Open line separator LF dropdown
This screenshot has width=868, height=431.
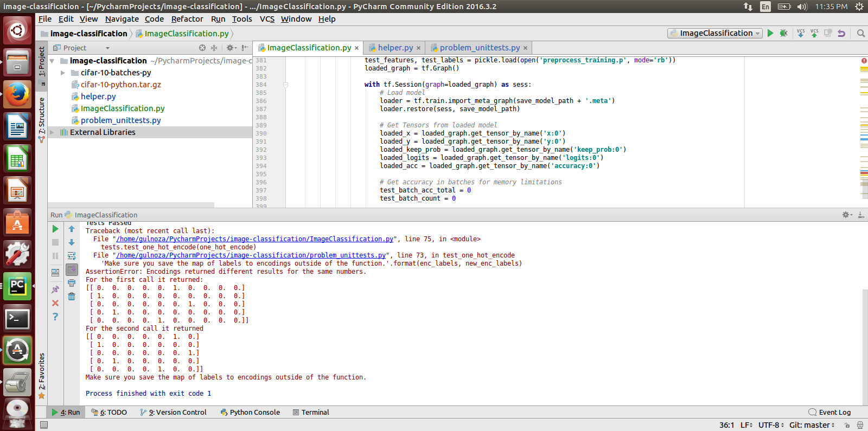pyautogui.click(x=746, y=425)
